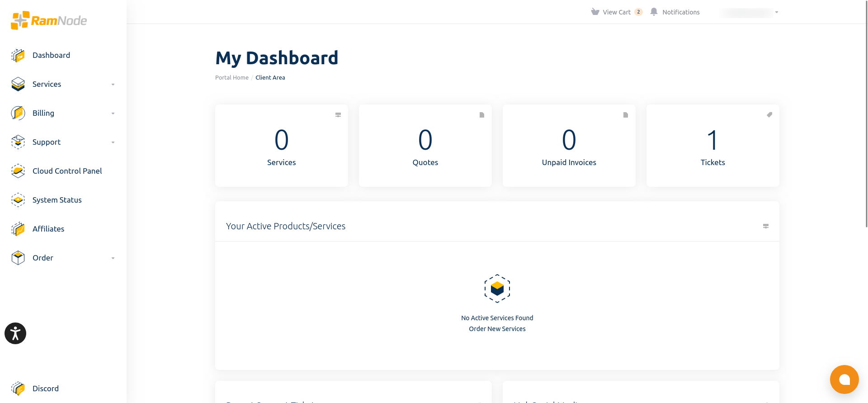Click the Services layered-box sidebar icon

[x=18, y=84]
